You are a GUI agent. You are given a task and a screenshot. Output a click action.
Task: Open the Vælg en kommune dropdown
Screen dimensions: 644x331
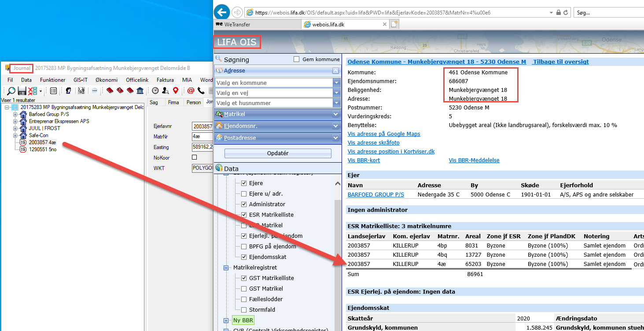pos(337,83)
